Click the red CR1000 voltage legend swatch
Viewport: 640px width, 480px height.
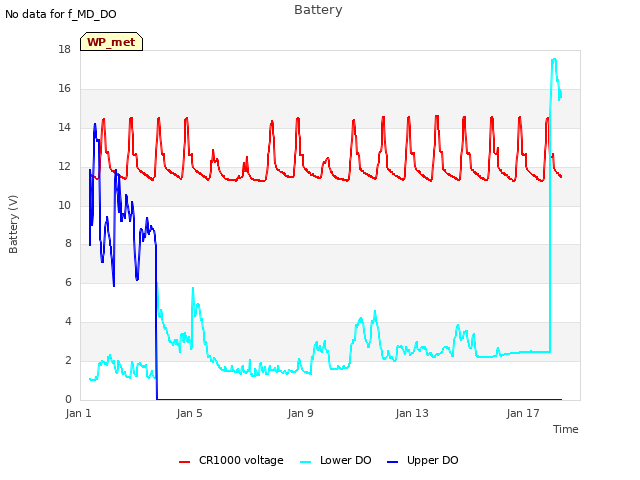(x=184, y=462)
